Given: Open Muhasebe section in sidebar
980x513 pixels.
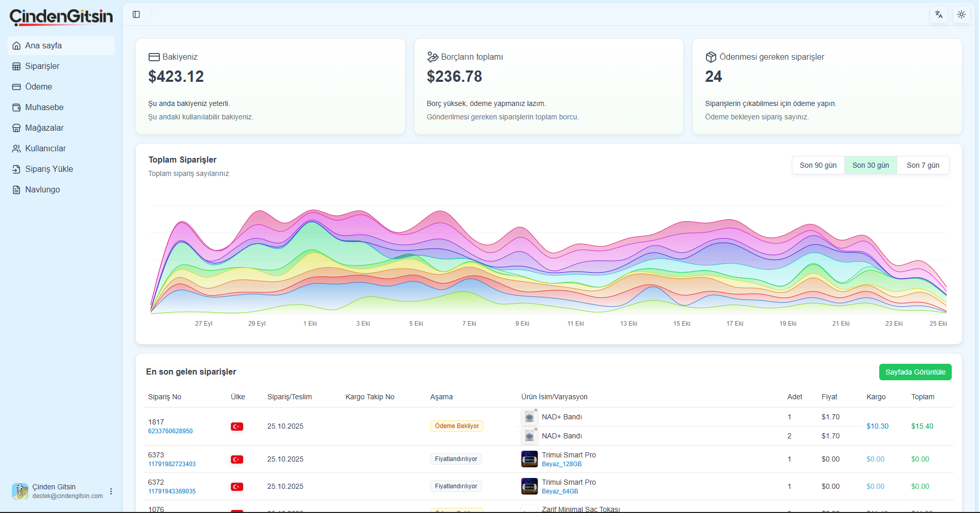Looking at the screenshot, I should tap(44, 108).
